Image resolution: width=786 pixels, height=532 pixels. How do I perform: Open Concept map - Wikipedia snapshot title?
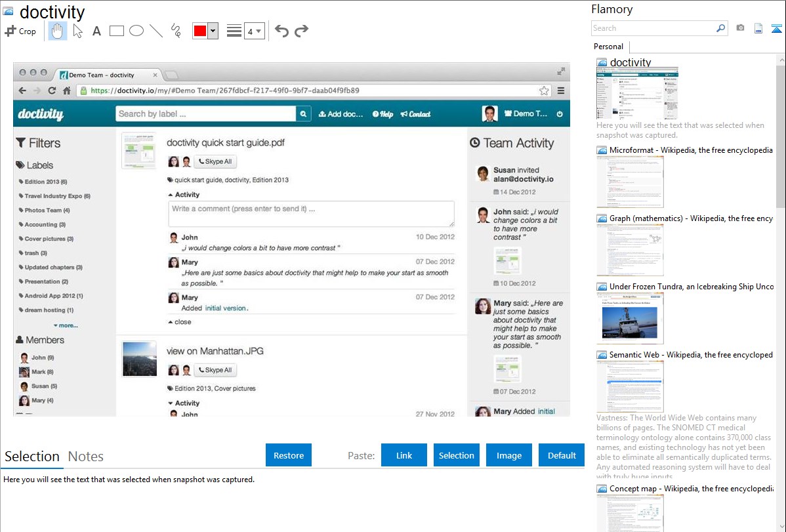[691, 488]
